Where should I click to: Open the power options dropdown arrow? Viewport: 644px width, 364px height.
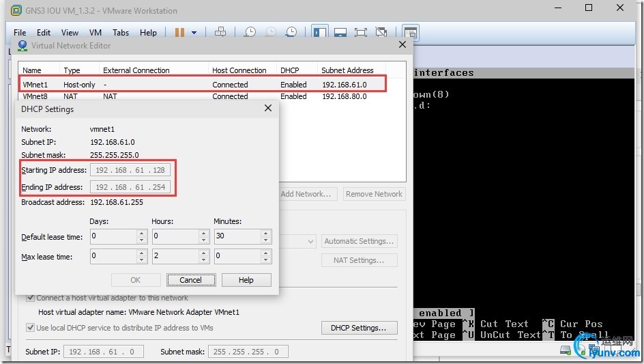(194, 33)
